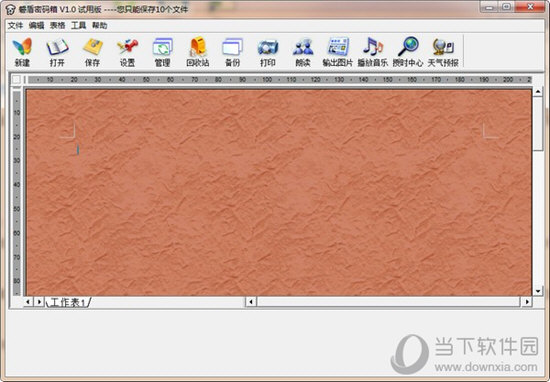Click horizontal scrollbar right arrow

tap(526, 302)
